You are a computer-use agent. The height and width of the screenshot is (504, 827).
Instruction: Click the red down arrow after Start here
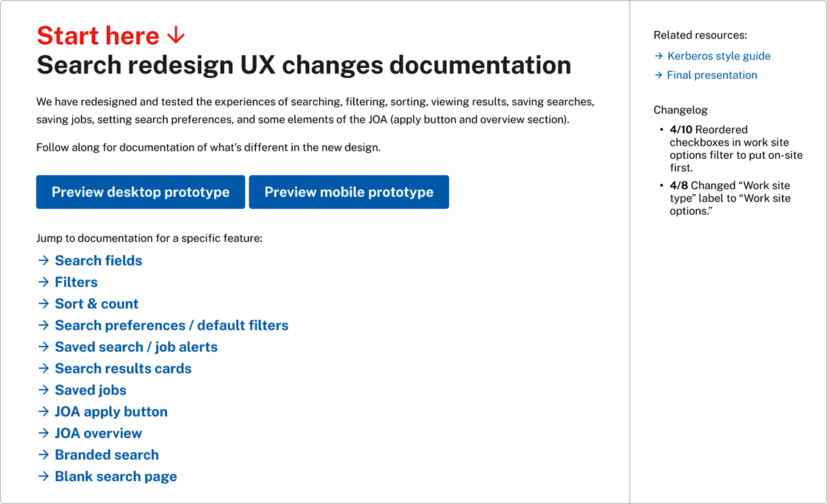click(176, 36)
